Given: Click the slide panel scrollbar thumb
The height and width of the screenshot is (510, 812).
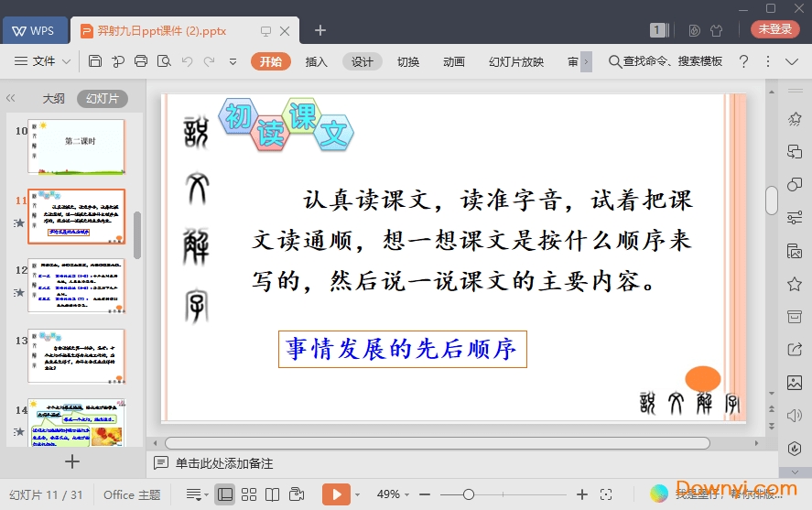Looking at the screenshot, I should pos(137,234).
